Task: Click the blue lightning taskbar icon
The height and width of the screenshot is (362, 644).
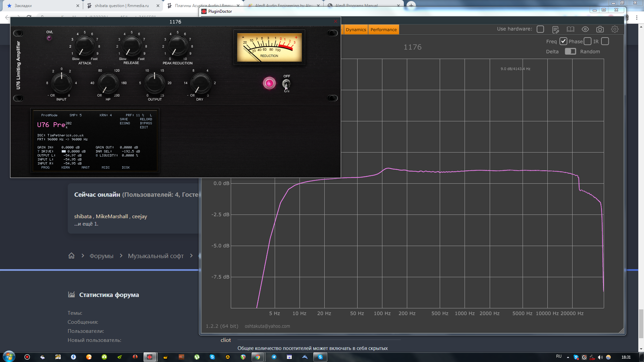Action: coord(73,357)
